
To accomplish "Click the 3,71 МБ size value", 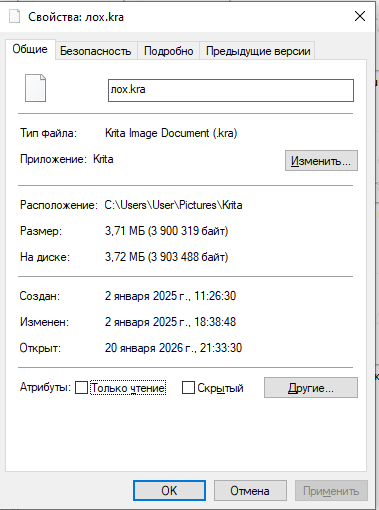I will [x=125, y=231].
